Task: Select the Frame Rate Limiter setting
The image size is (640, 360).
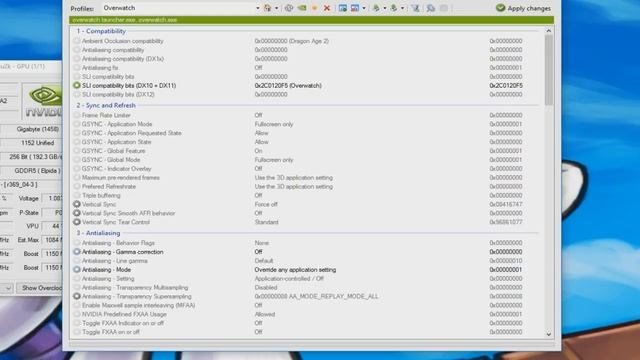Action: [106, 115]
